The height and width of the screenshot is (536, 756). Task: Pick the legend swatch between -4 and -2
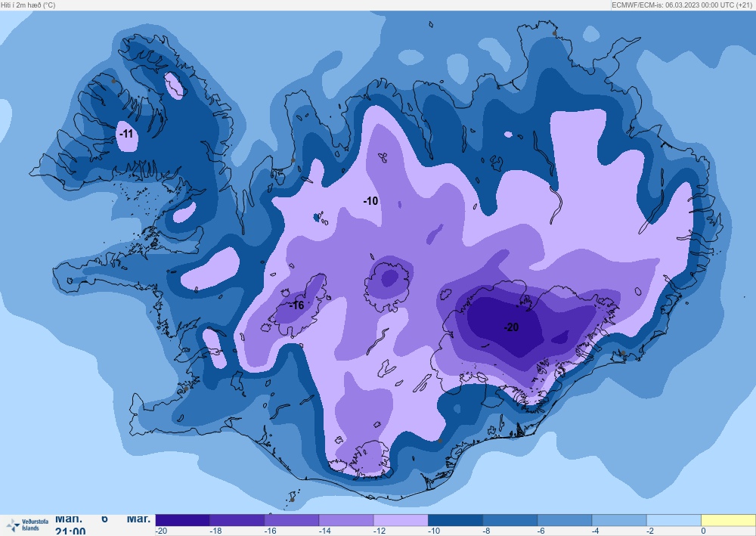(619, 520)
